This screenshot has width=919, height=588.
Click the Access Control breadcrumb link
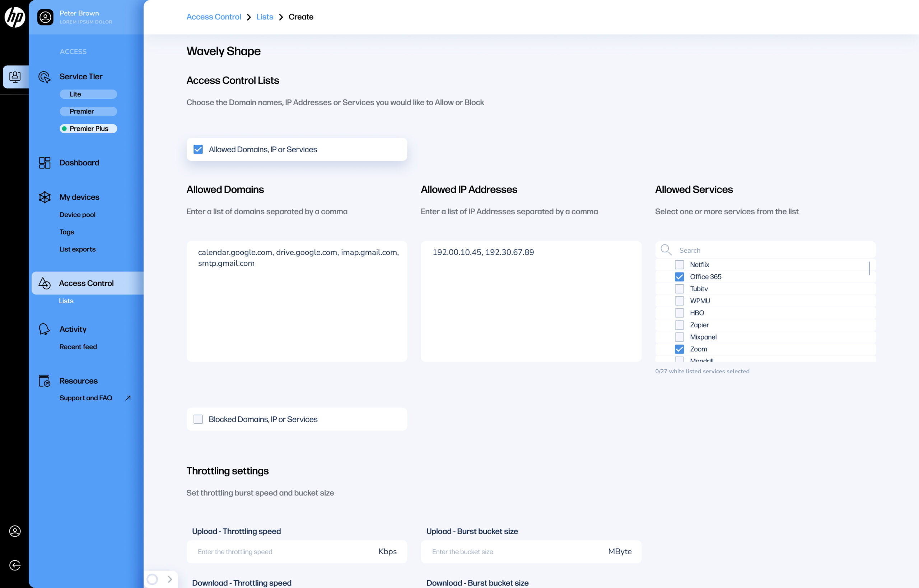coord(214,17)
